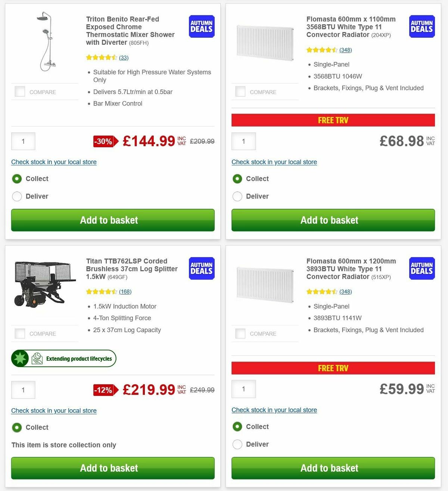Enable Compare for the Triton shower
This screenshot has height=491, width=448.
tap(20, 91)
